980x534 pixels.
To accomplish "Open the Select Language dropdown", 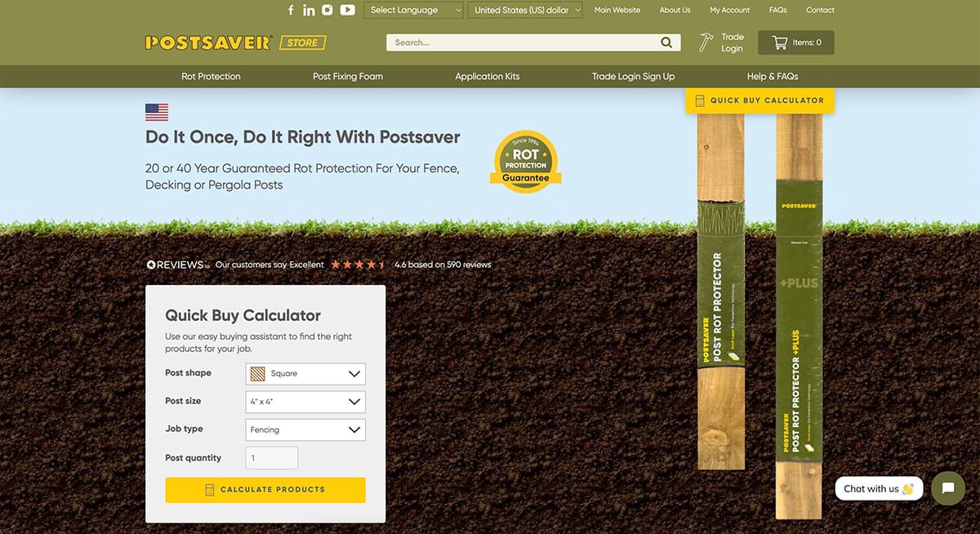I will point(413,10).
